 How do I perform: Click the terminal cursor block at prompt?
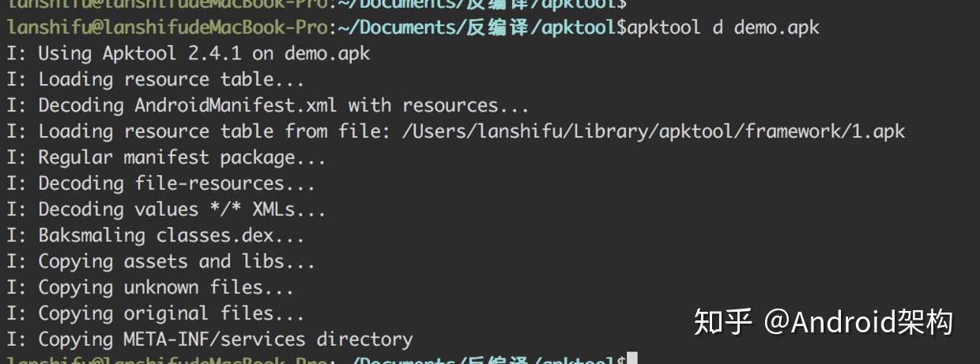(631, 358)
